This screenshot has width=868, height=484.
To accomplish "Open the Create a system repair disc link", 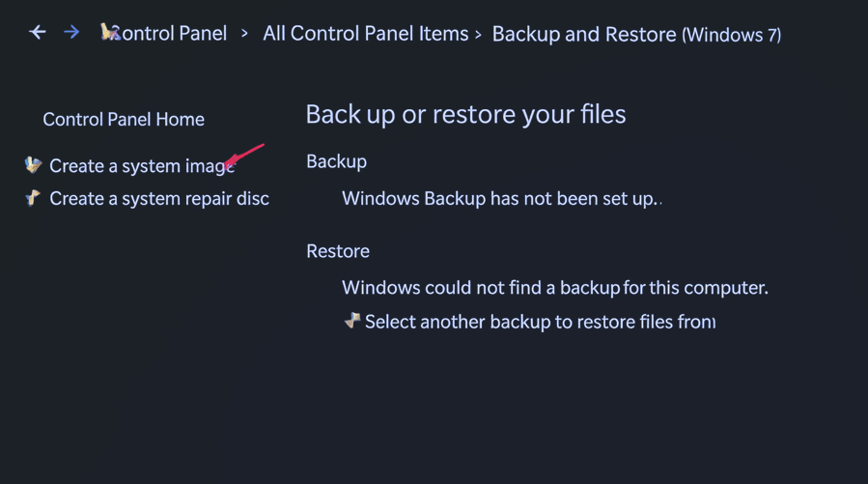I will click(x=159, y=199).
